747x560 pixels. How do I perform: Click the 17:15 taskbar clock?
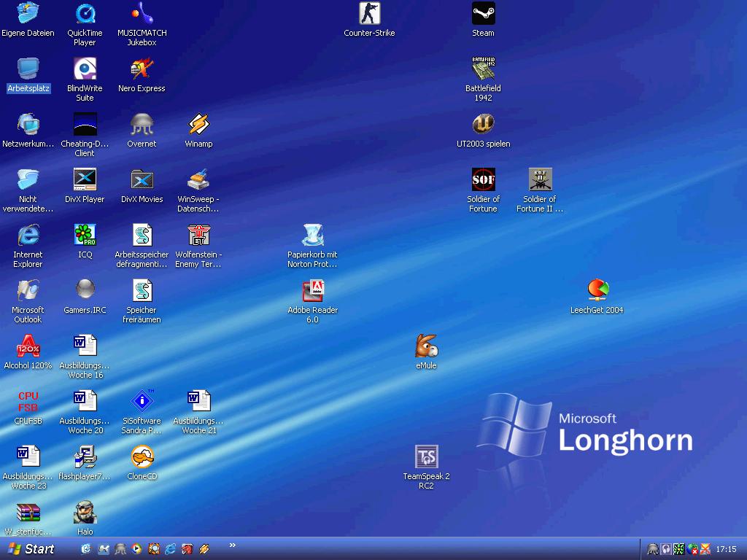click(726, 550)
